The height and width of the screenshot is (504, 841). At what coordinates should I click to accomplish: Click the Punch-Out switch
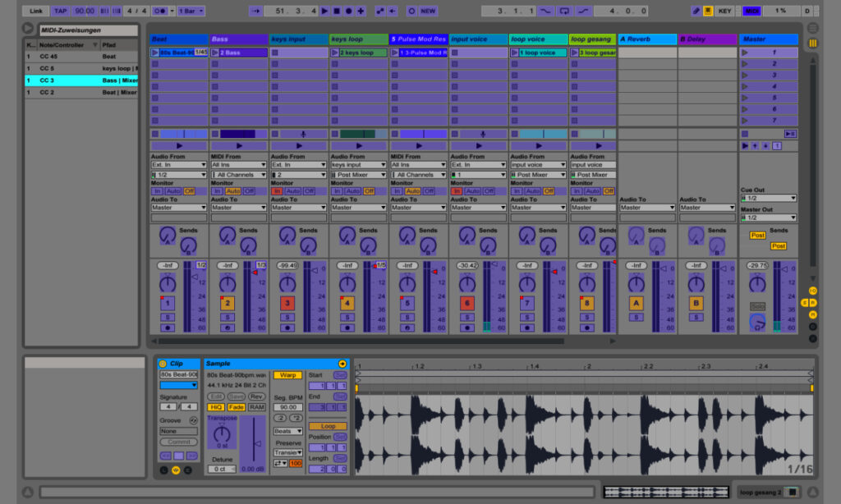[x=583, y=11]
